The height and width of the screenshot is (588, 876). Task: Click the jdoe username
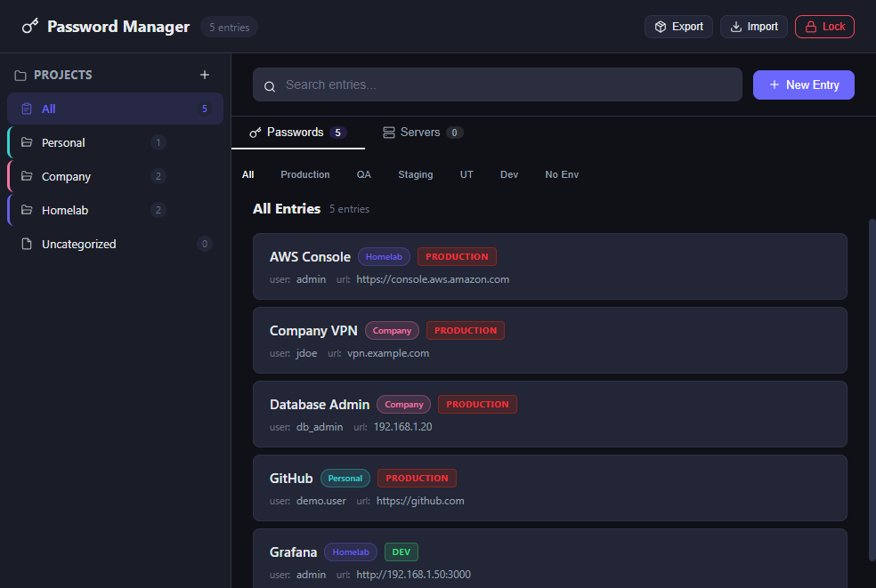pos(307,353)
